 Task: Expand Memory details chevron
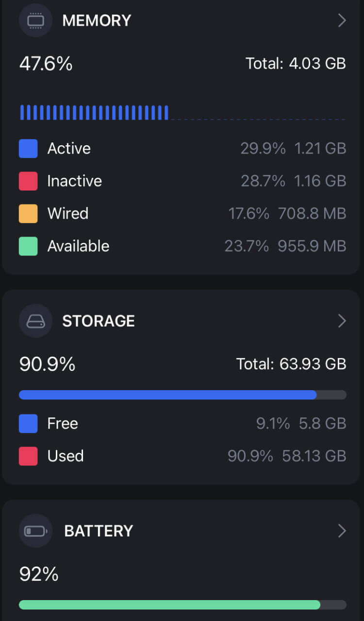click(x=342, y=20)
